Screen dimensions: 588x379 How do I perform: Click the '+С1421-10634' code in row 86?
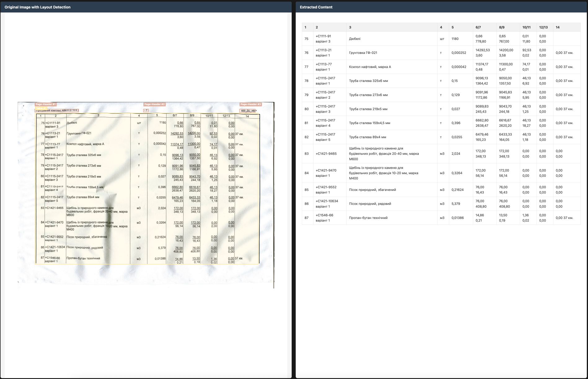coord(327,201)
